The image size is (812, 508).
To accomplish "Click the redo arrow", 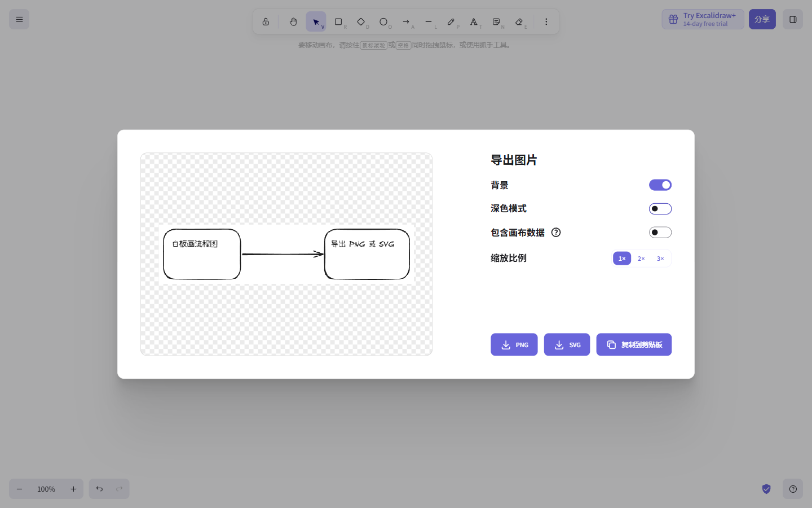I will click(x=120, y=489).
